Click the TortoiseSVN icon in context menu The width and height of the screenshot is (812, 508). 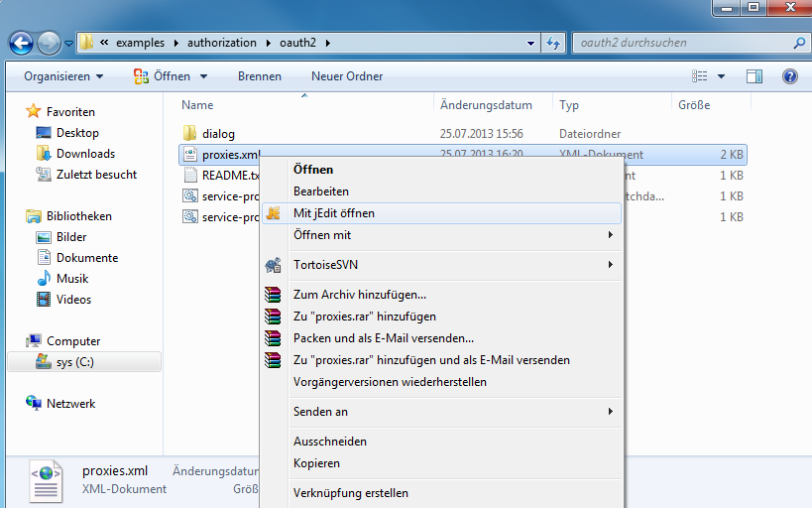274,265
